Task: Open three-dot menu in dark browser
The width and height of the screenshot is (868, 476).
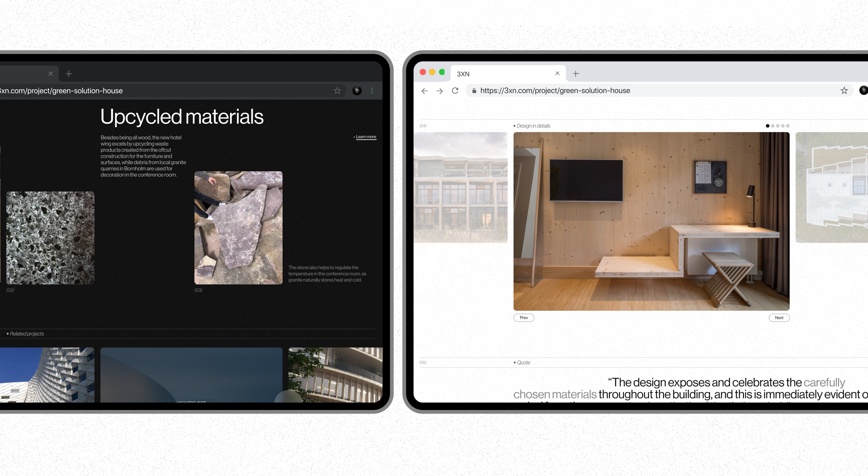Action: pos(372,90)
